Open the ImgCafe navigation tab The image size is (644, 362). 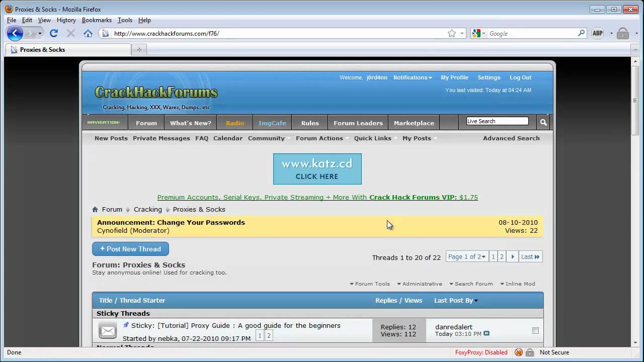(272, 123)
